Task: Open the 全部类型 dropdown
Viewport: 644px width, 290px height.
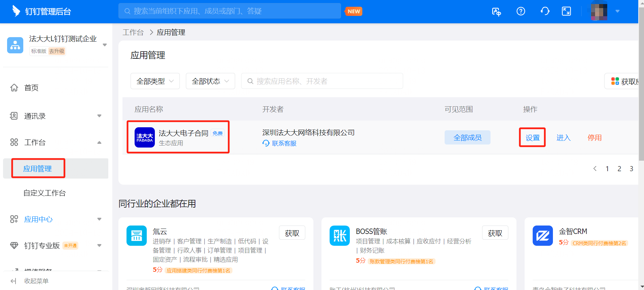Action: click(155, 81)
